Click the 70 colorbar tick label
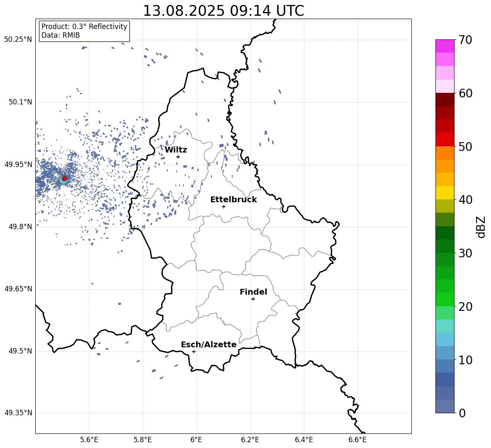The image size is (491, 448). coord(465,40)
